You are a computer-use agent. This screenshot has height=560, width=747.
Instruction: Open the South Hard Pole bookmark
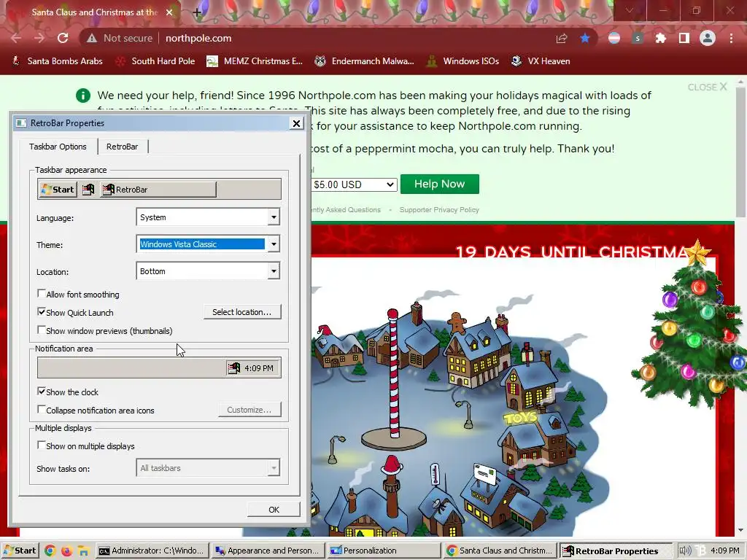[156, 61]
